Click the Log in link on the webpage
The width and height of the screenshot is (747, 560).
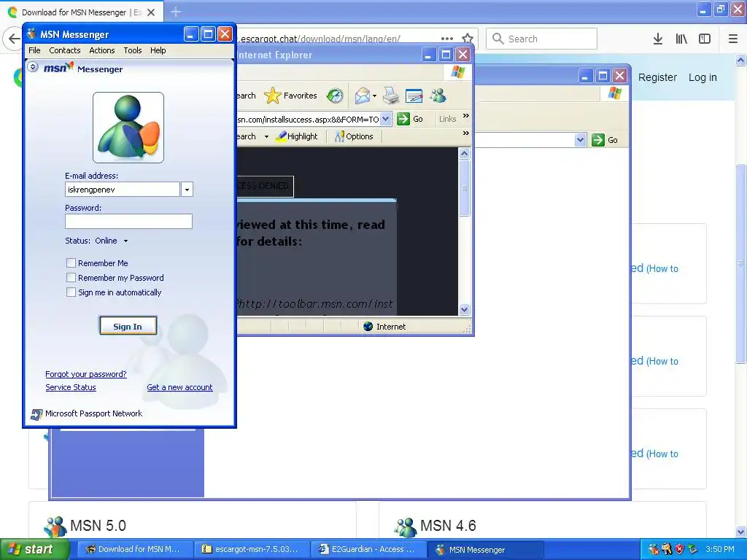(x=703, y=77)
